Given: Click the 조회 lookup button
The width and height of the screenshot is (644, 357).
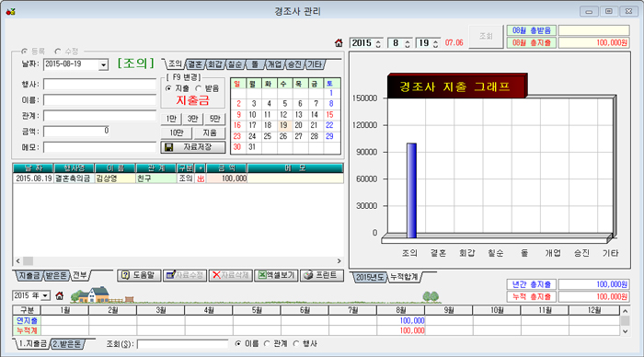Looking at the screenshot, I should 486,36.
